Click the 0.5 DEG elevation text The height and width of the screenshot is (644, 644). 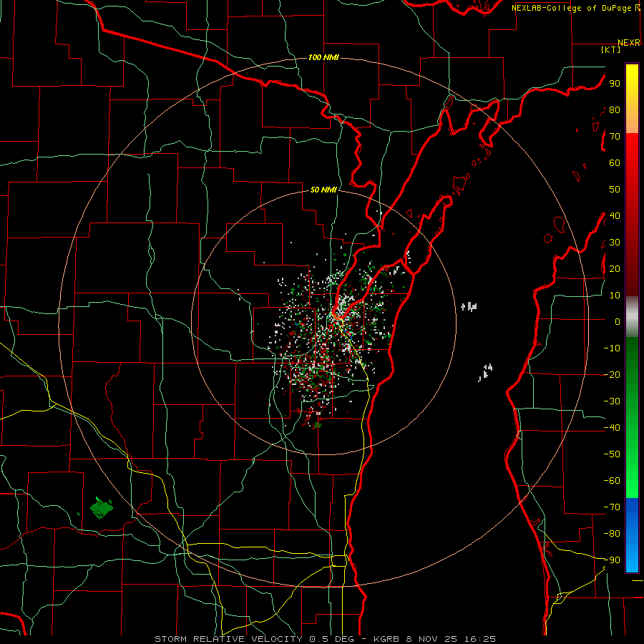331,639
